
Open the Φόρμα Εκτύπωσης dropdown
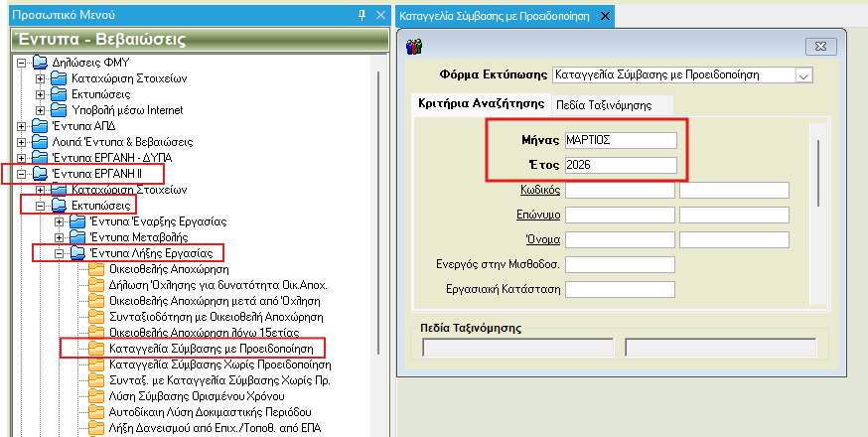click(x=803, y=74)
